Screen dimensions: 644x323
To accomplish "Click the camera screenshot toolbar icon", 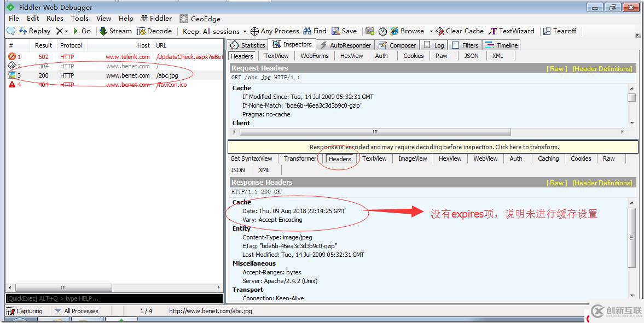I will (x=370, y=31).
